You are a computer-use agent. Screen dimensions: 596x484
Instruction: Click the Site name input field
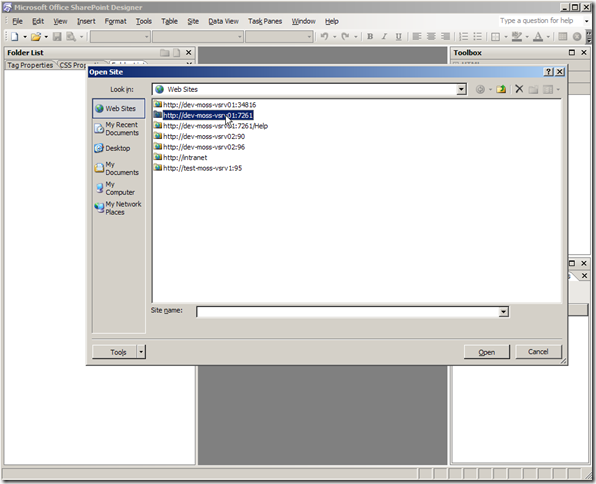point(347,312)
